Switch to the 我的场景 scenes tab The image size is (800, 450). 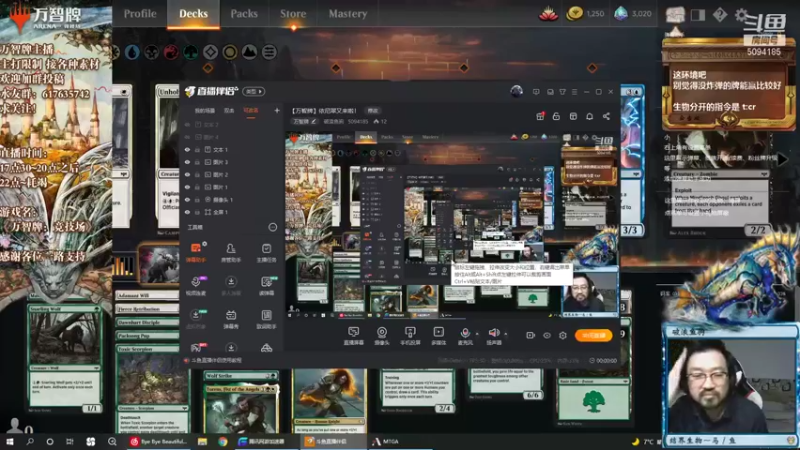click(205, 110)
